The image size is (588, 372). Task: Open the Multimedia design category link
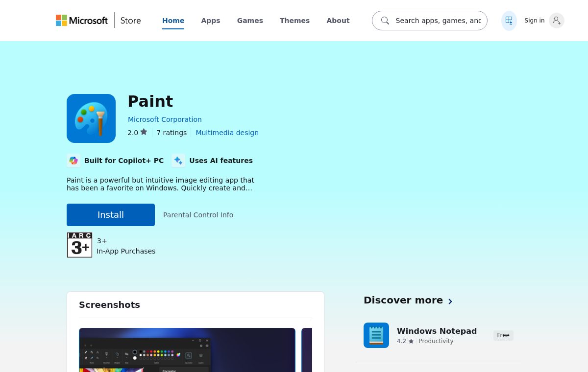point(227,133)
